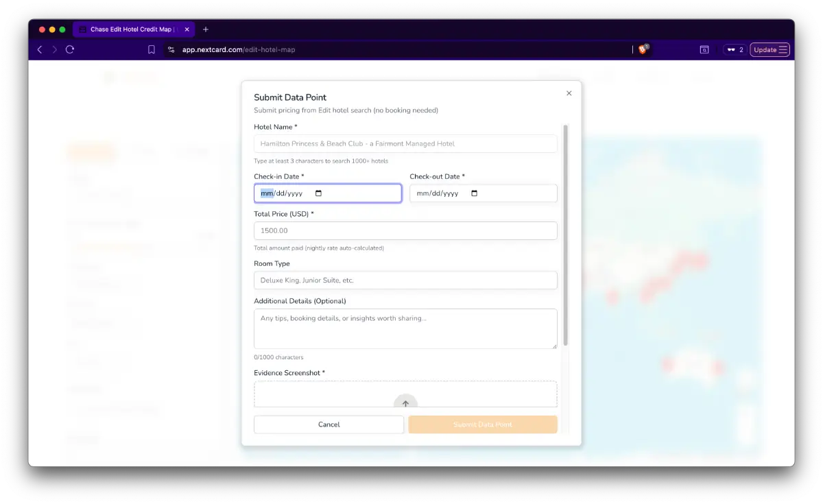This screenshot has height=504, width=823.
Task: Focus the Hotel Name search field
Action: click(405, 144)
